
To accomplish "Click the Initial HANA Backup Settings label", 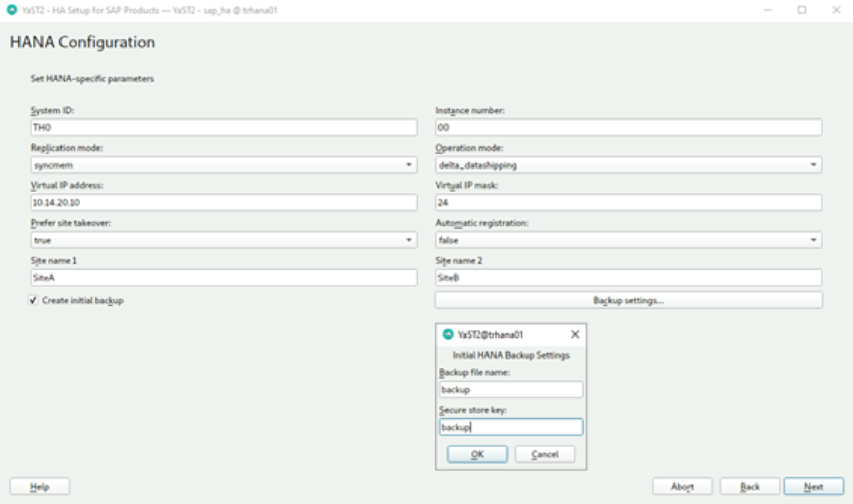I will point(511,355).
